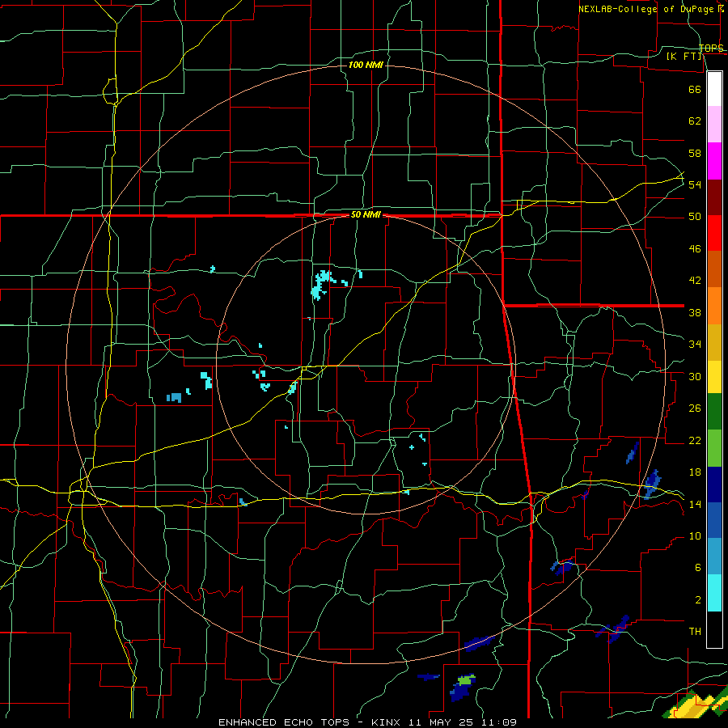728x728 pixels.
Task: Select the '50 NMI' range ring label
Action: click(x=366, y=214)
